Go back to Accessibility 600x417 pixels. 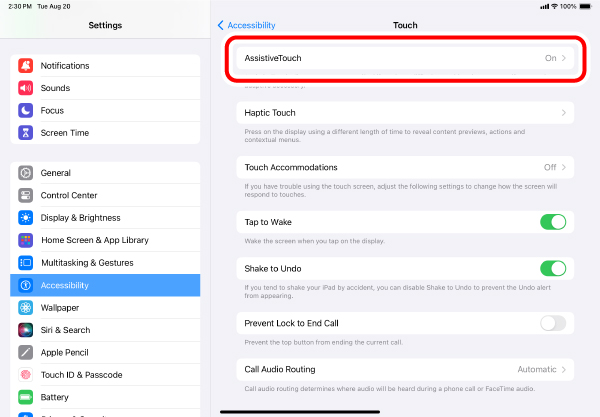point(246,25)
